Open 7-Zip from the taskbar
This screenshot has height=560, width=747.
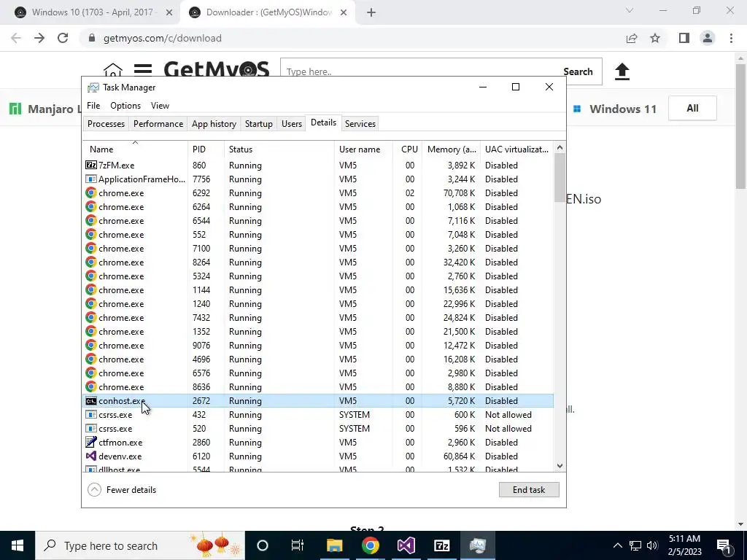coord(441,545)
